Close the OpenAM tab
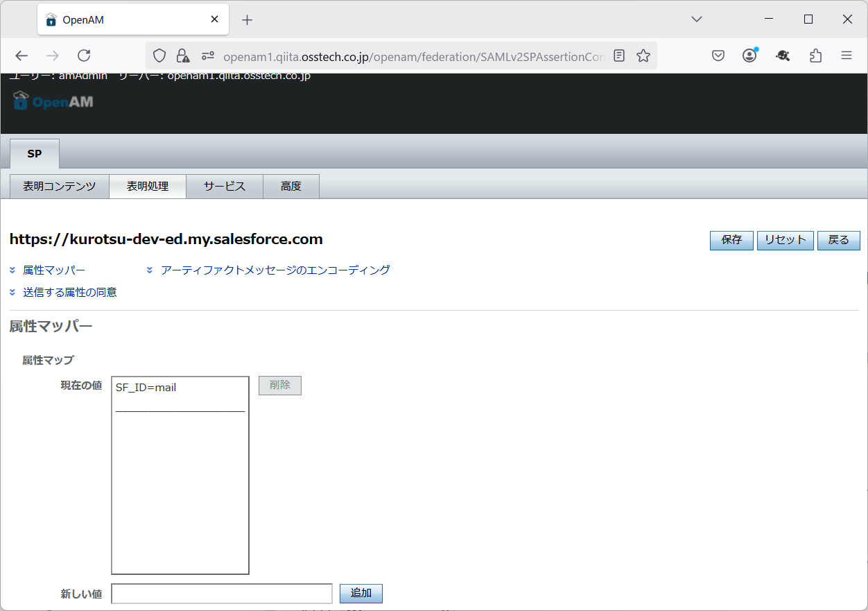This screenshot has width=868, height=611. pos(215,20)
